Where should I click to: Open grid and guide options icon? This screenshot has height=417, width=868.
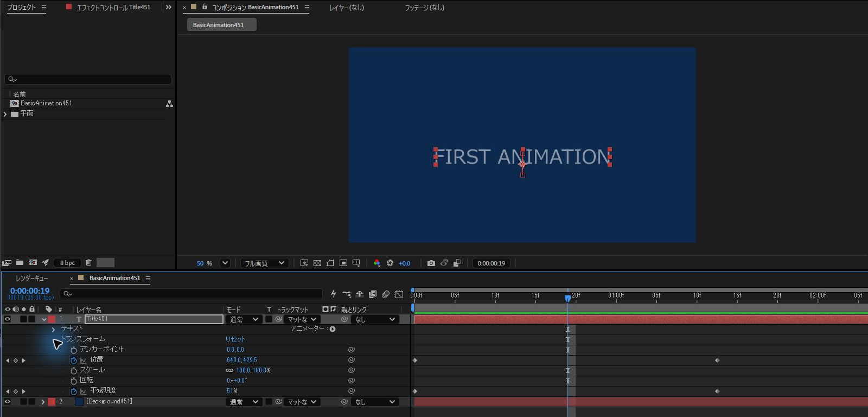click(356, 263)
